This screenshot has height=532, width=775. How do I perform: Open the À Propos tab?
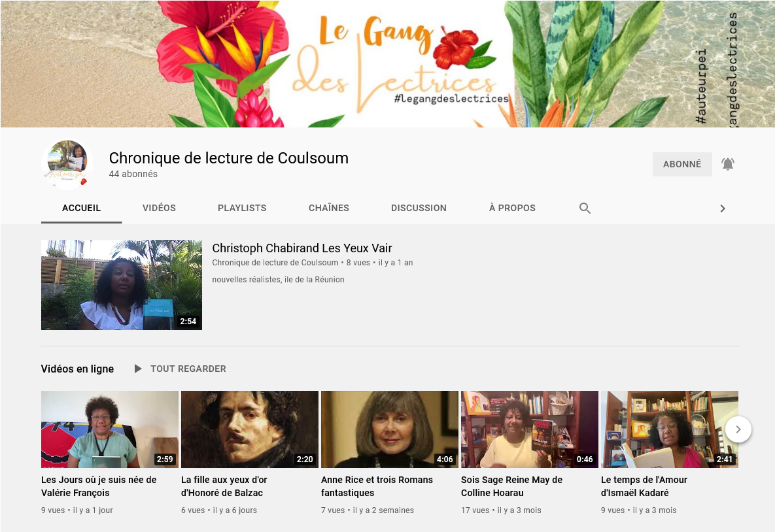point(512,208)
